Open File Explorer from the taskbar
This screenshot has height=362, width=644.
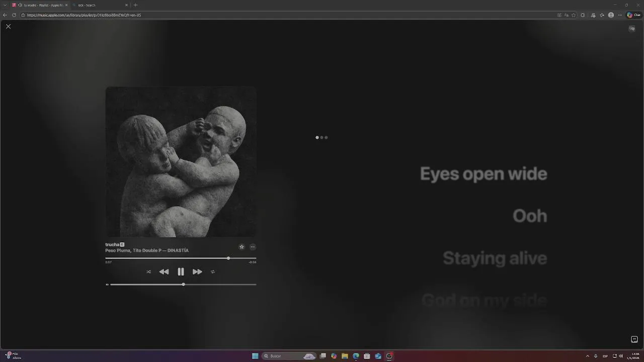coord(345,356)
